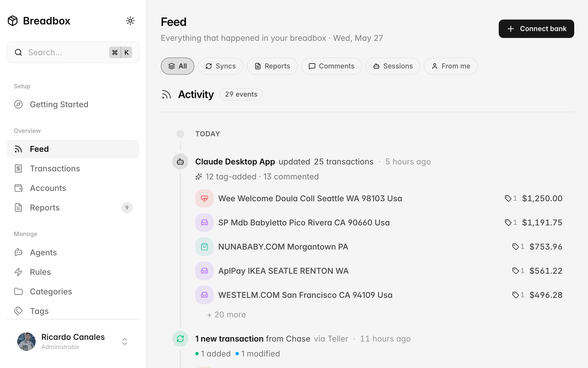Click the 1 added status

pos(213,354)
